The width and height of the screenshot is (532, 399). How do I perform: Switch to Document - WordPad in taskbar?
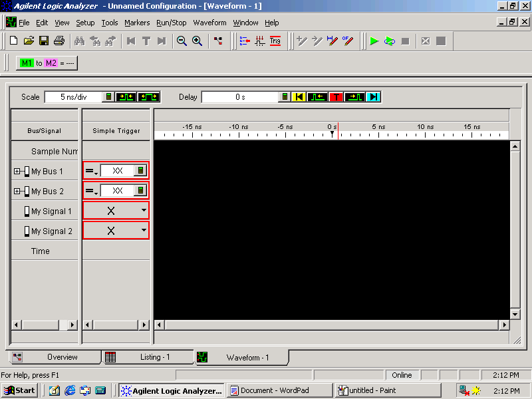279,390
